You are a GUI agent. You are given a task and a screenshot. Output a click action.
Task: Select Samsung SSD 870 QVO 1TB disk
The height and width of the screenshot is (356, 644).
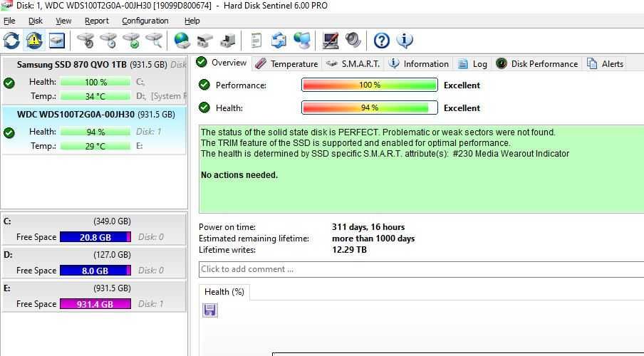point(95,81)
